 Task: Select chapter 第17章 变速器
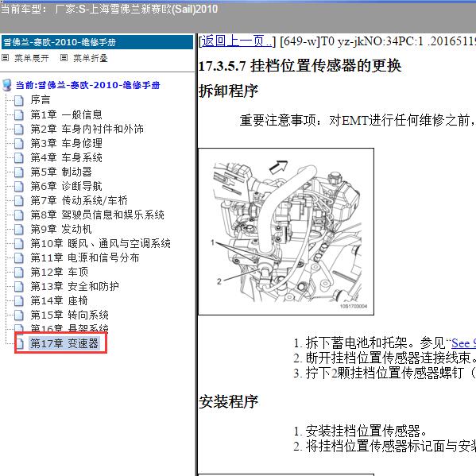click(x=64, y=343)
